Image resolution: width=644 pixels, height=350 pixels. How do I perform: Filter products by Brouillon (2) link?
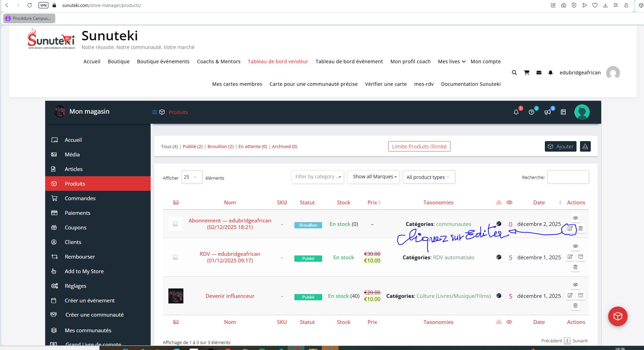click(220, 146)
